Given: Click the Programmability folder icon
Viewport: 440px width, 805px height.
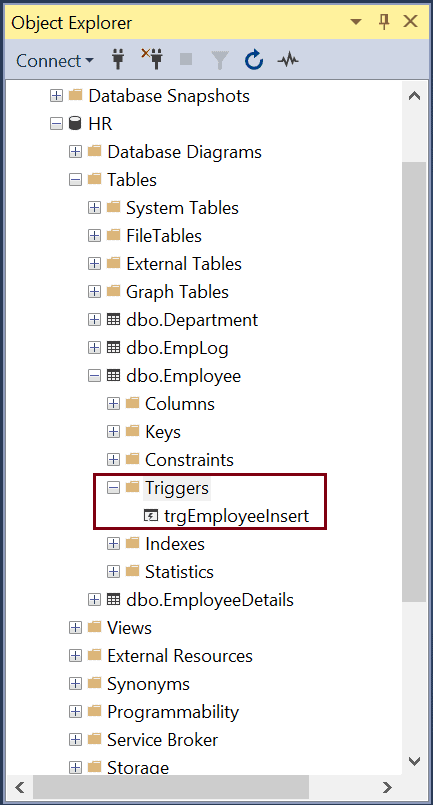Looking at the screenshot, I should [94, 711].
